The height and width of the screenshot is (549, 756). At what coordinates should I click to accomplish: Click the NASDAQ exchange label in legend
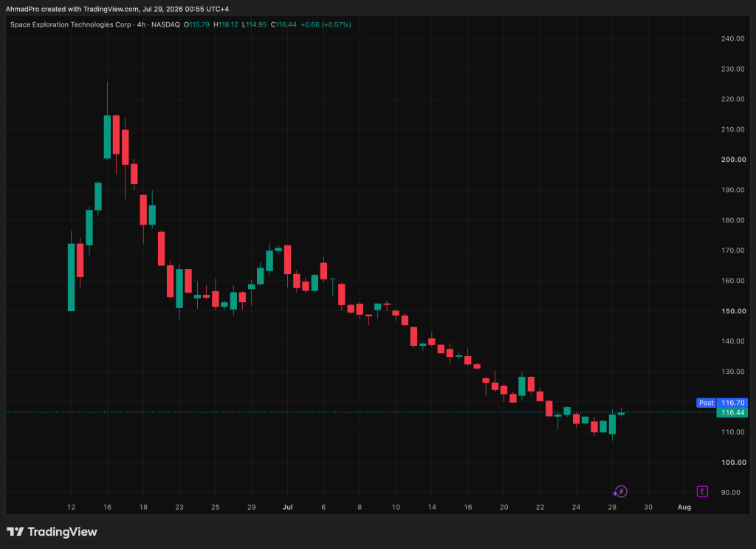pos(165,24)
